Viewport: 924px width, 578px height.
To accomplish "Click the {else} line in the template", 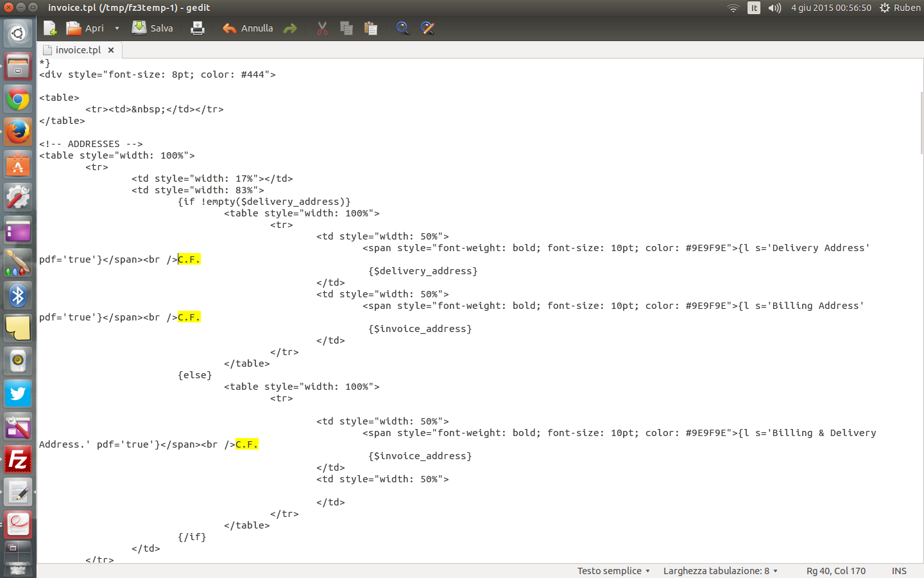I will 195,375.
